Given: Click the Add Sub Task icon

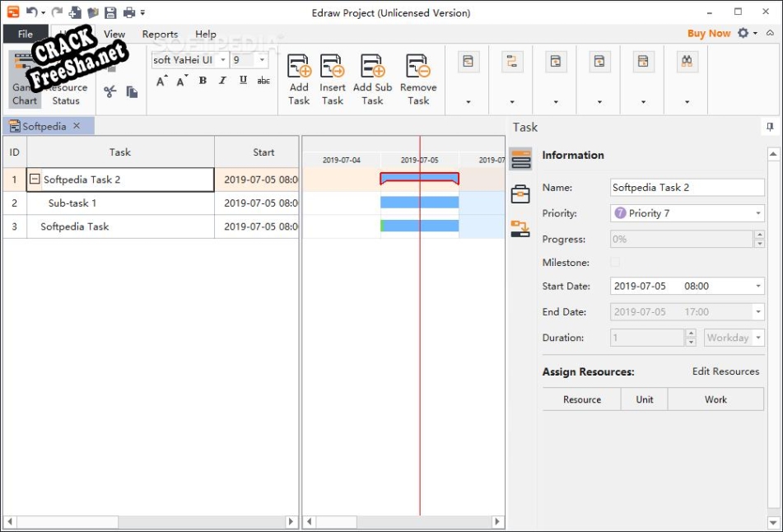Looking at the screenshot, I should coord(372,68).
